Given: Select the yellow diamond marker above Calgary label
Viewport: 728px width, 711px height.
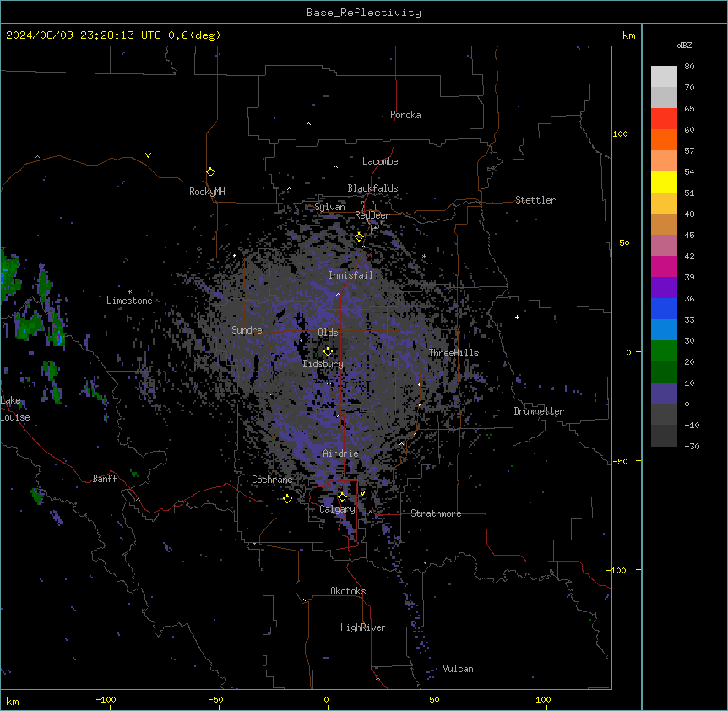Looking at the screenshot, I should tap(342, 497).
